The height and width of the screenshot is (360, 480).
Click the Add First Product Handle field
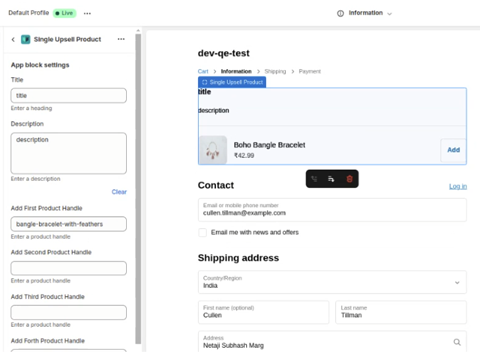pyautogui.click(x=69, y=224)
